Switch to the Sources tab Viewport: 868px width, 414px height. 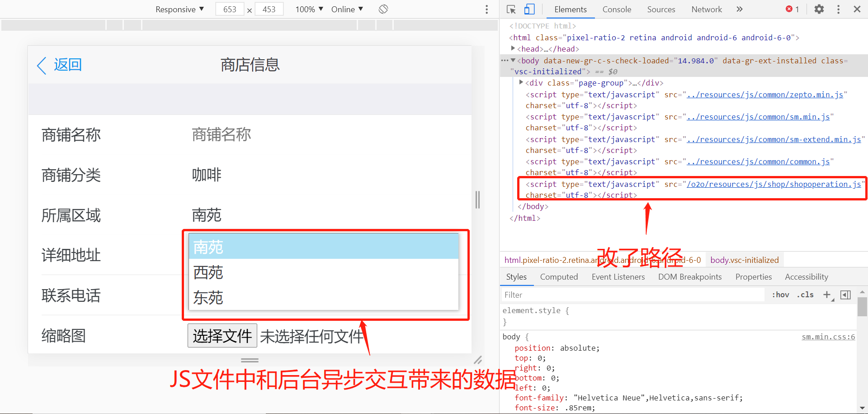tap(661, 9)
